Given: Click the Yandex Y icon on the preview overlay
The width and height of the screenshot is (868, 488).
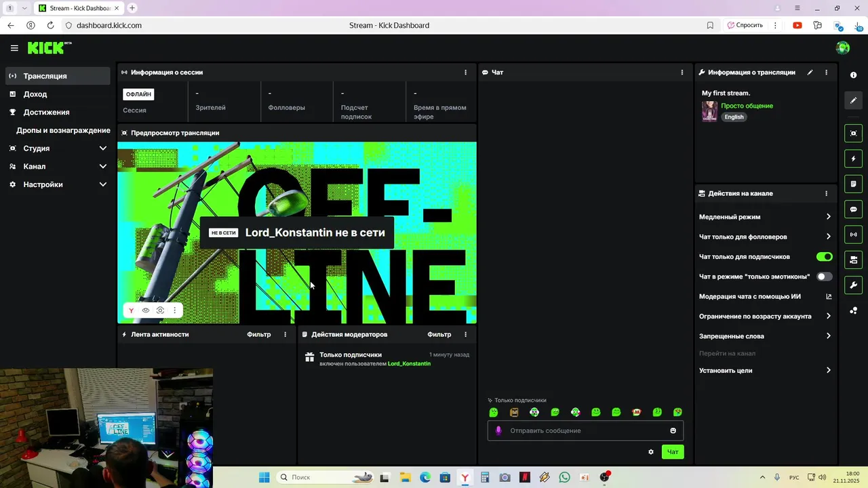Looking at the screenshot, I should [x=132, y=310].
